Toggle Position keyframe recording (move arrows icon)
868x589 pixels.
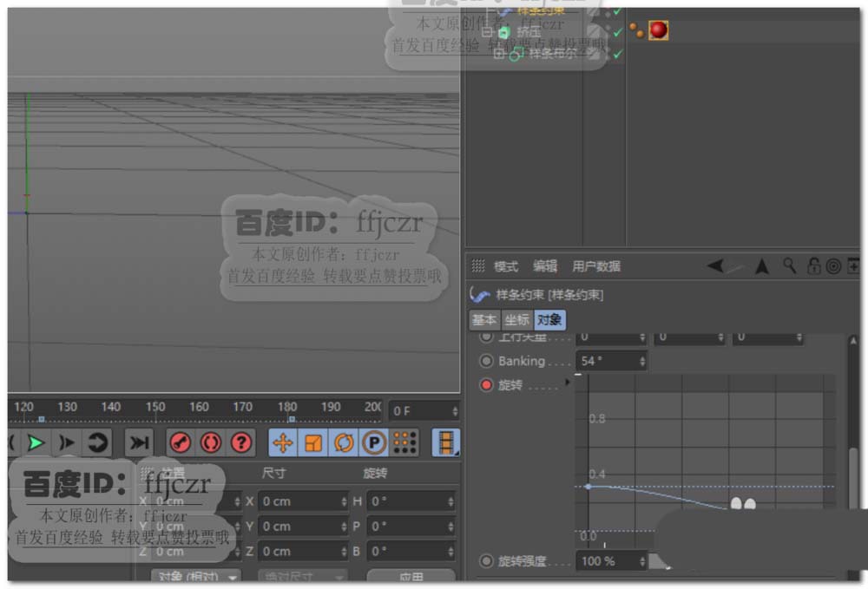pos(283,443)
